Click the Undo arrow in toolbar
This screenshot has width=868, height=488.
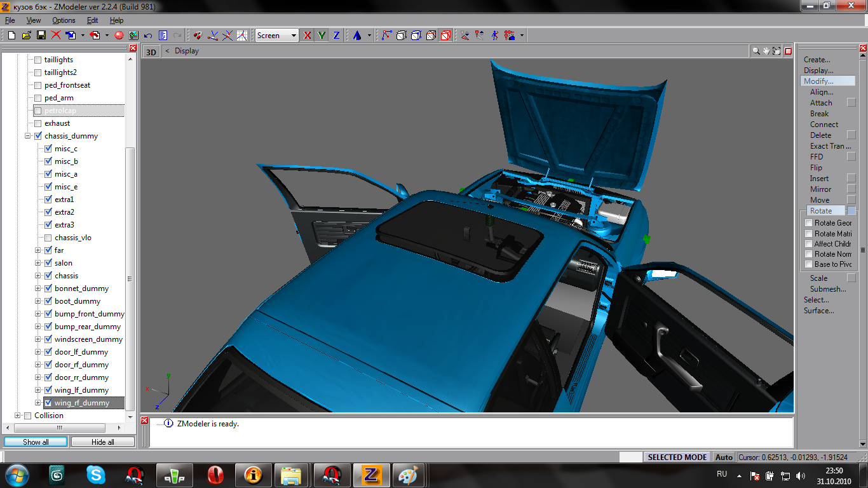tap(148, 36)
